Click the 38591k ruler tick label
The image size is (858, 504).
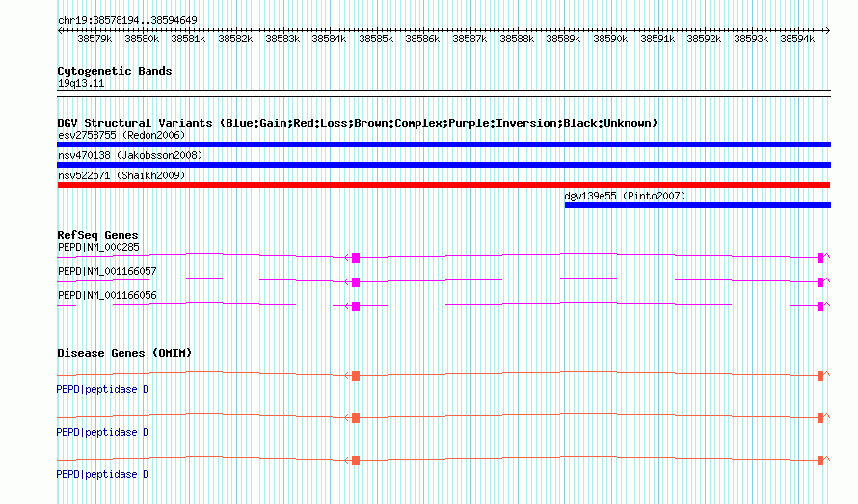tap(657, 39)
